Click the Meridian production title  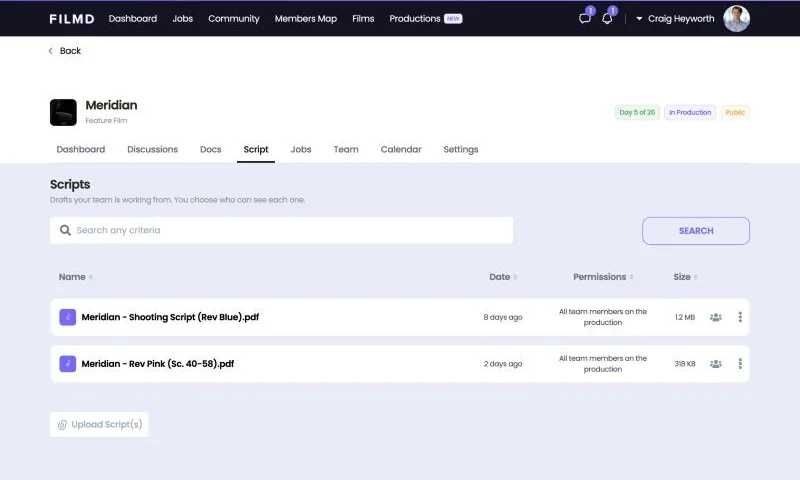coord(111,105)
